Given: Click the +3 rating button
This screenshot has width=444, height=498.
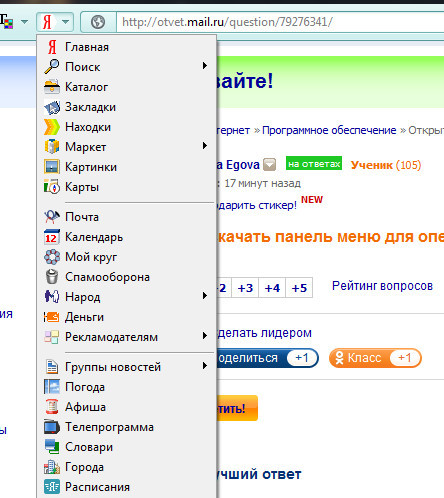Looking at the screenshot, I should pyautogui.click(x=245, y=288).
